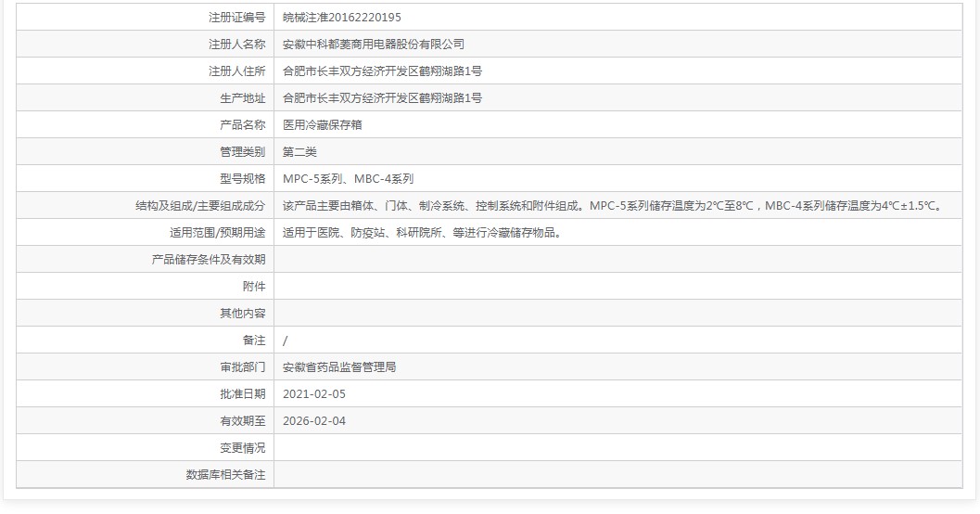This screenshot has height=514, width=980.
Task: Select the 数据库相关备注 label
Action: coord(225,475)
